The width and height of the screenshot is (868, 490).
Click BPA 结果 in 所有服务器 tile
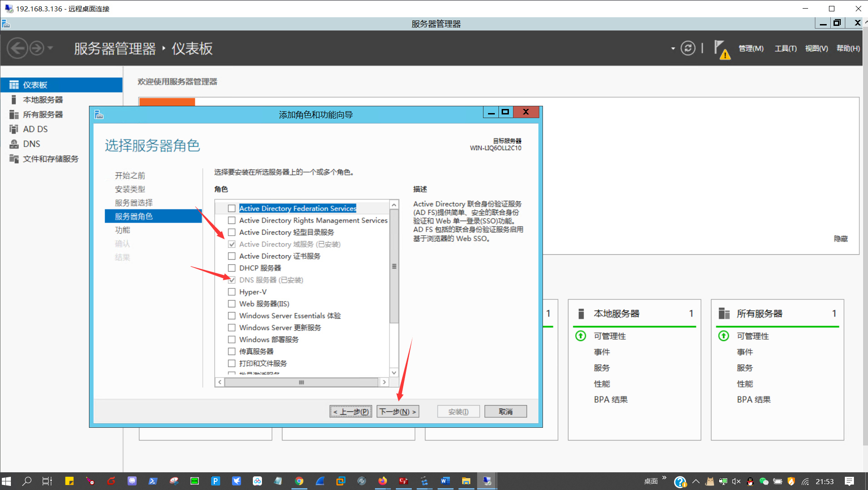(754, 400)
